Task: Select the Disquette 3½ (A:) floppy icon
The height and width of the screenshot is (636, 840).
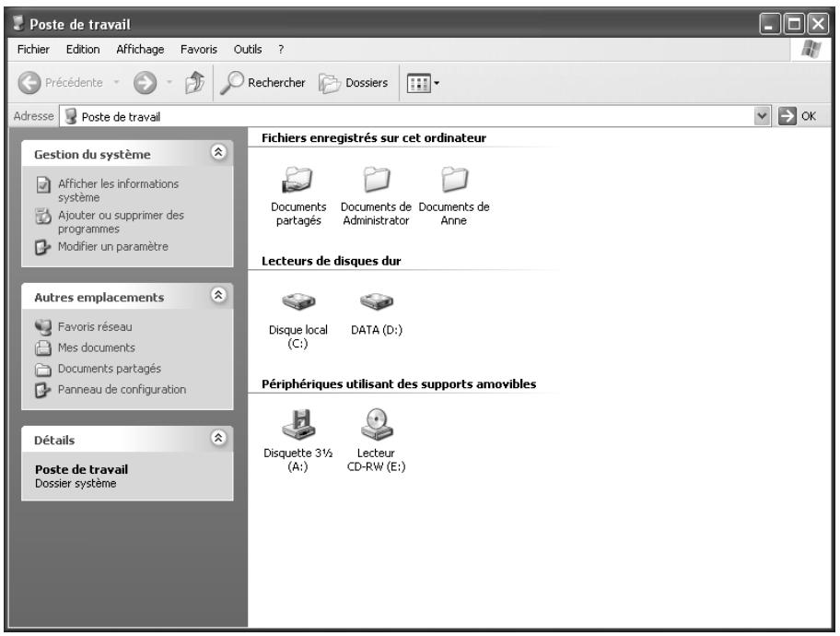Action: [298, 424]
